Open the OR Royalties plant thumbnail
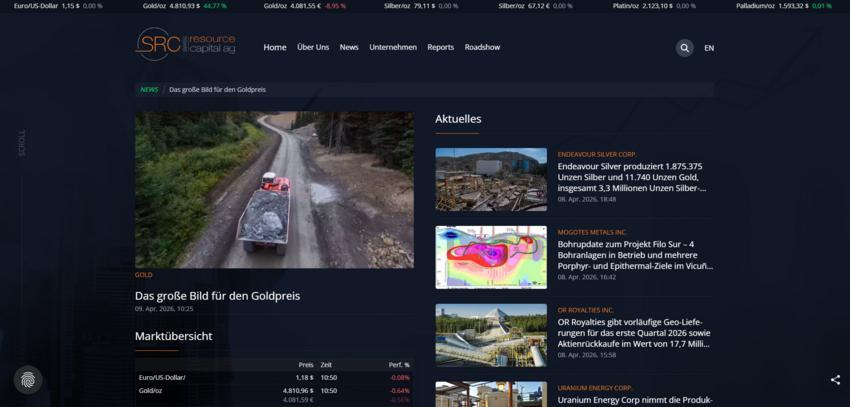850x407 pixels. [x=491, y=335]
